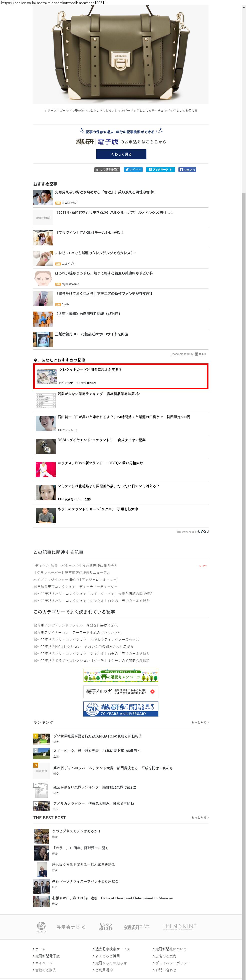
Task: Save this article with the save button
Action: (107, 170)
